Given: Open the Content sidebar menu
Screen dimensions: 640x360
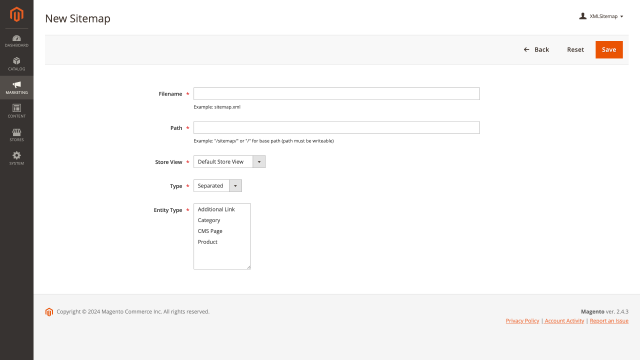Looking at the screenshot, I should click(x=16, y=111).
